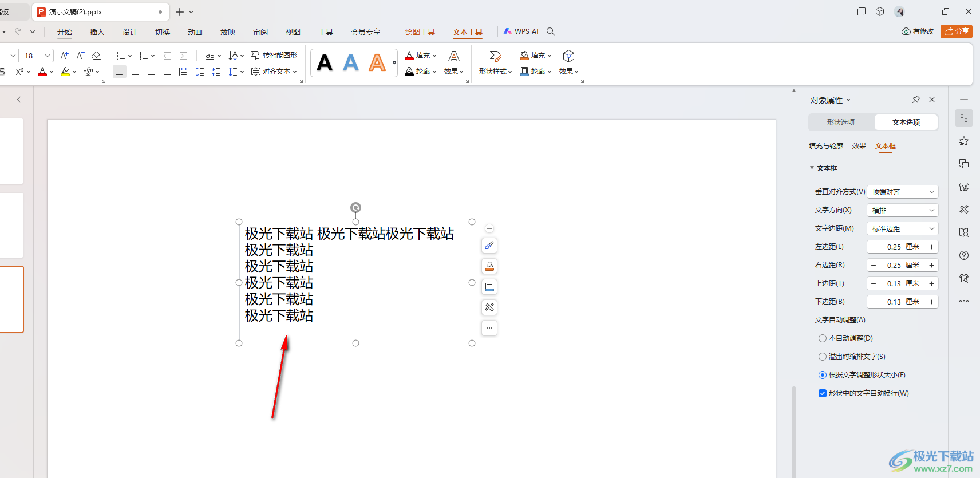Open shape fill dropdown
Screen dimensions: 980x478
coord(536,56)
